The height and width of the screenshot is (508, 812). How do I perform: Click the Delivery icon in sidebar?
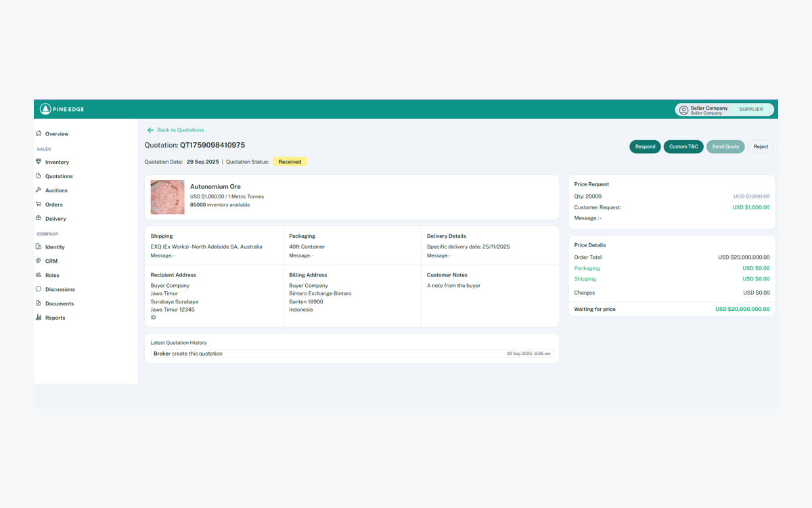(39, 218)
